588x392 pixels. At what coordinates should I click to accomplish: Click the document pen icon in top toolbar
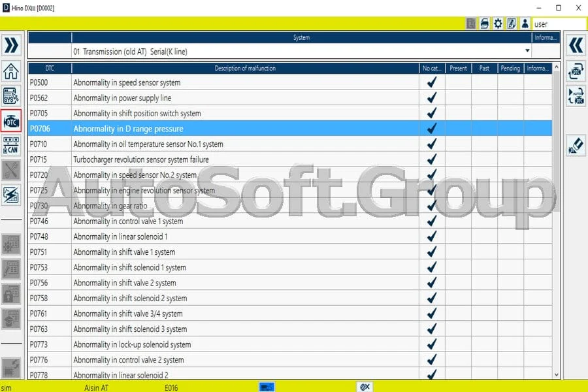point(512,24)
